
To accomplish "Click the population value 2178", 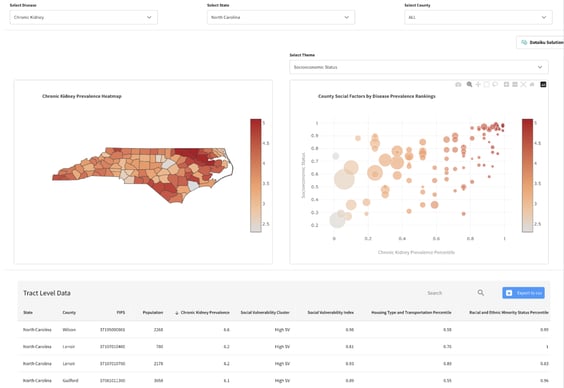I will tap(158, 364).
